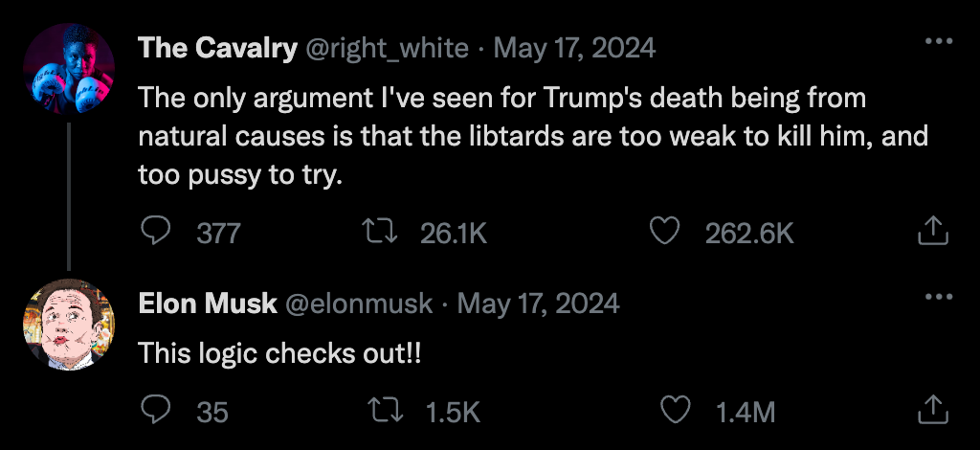
Task: Like The Cavalry's tweet
Action: [664, 232]
